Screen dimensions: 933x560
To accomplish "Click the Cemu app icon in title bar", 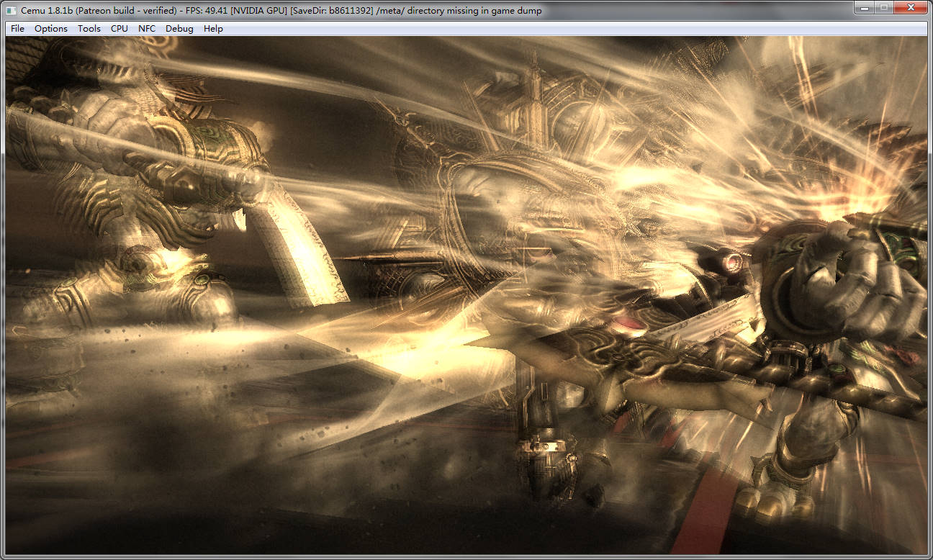I will tap(12, 11).
